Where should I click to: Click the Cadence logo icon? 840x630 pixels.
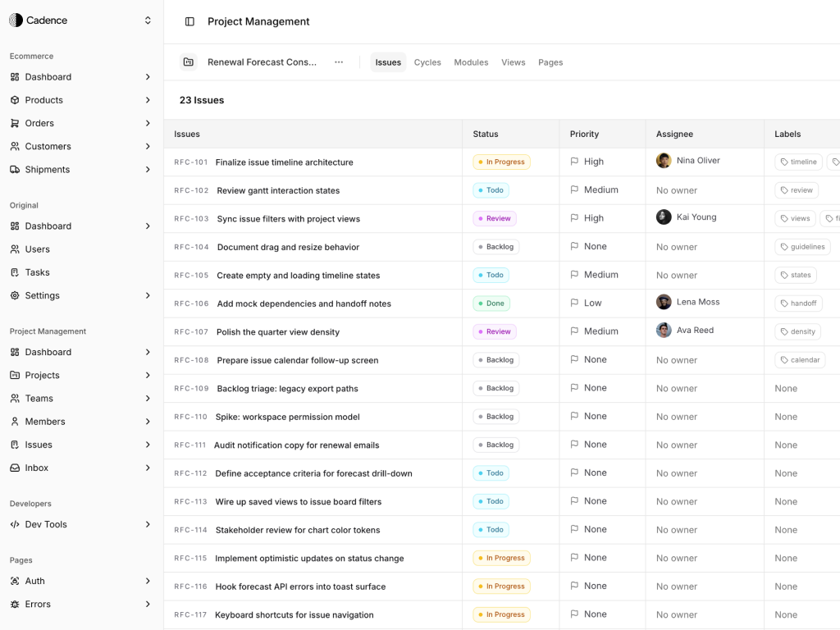pyautogui.click(x=16, y=21)
